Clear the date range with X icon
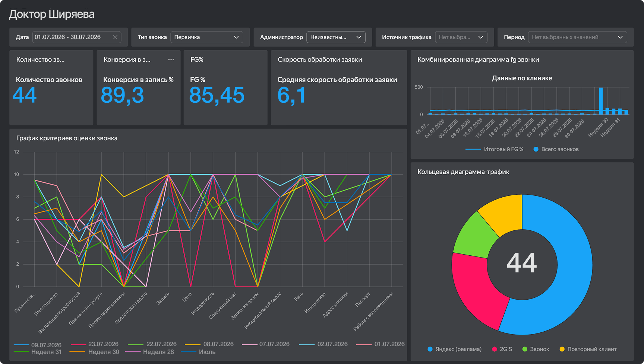This screenshot has height=364, width=644. (115, 37)
